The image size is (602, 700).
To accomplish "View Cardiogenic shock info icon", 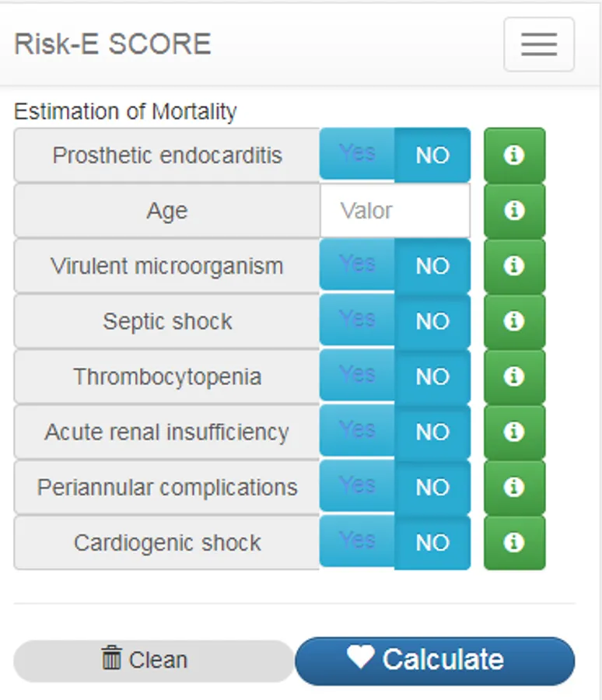I will pyautogui.click(x=514, y=542).
